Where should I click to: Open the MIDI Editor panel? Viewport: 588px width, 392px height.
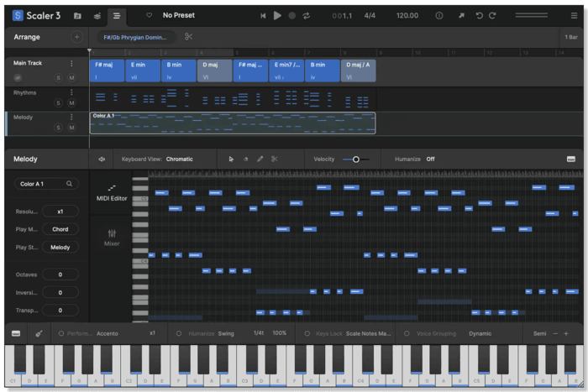[112, 192]
